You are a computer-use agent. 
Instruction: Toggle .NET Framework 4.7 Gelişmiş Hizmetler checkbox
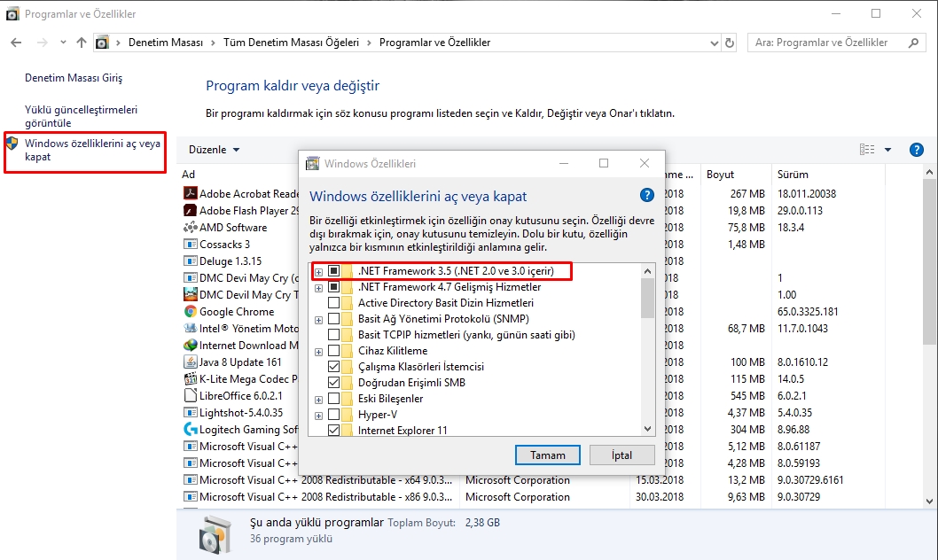tap(334, 287)
